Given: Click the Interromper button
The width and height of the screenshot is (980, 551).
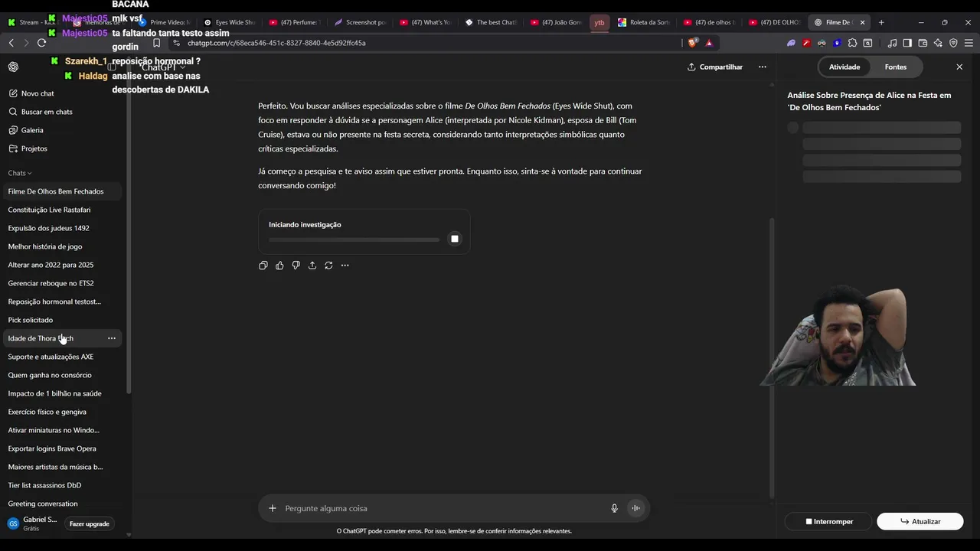Looking at the screenshot, I should click(x=828, y=521).
